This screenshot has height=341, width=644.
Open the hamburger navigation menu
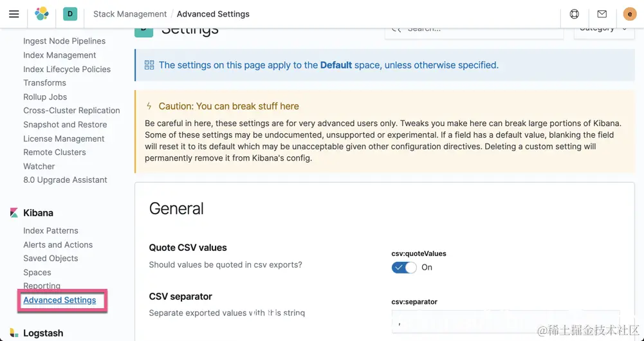click(x=14, y=14)
